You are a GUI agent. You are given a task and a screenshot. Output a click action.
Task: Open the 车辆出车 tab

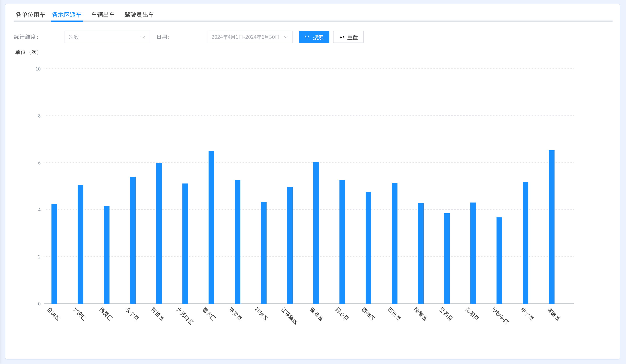[x=103, y=15]
